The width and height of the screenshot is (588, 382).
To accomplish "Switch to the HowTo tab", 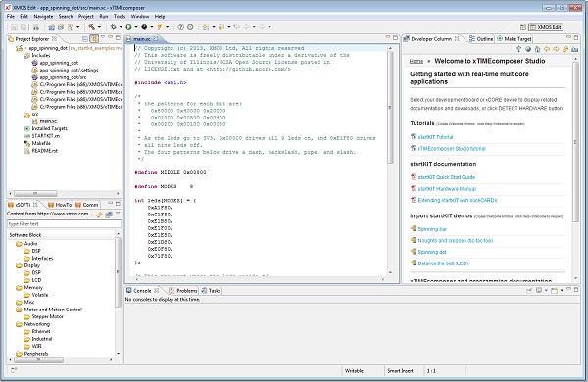I will click(60, 205).
